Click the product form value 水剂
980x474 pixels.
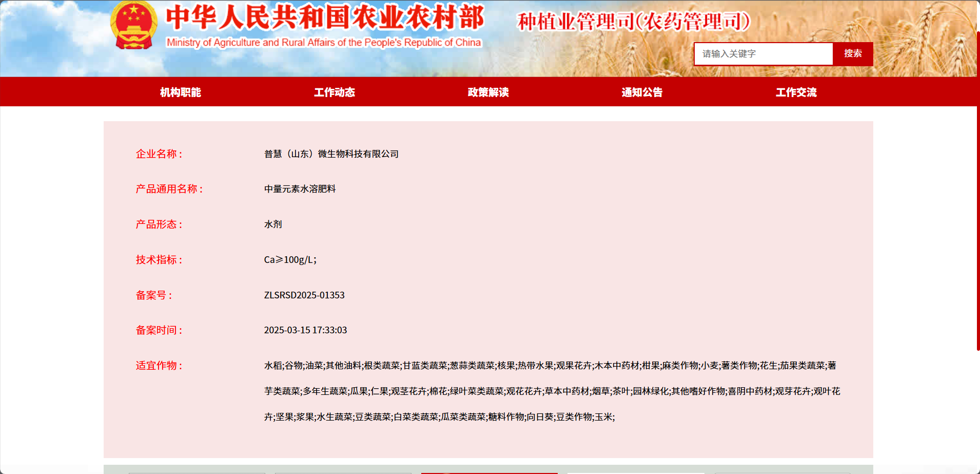pos(273,224)
